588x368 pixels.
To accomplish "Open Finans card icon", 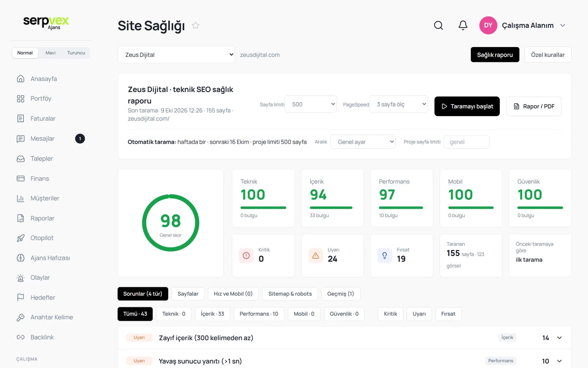I will click(21, 179).
